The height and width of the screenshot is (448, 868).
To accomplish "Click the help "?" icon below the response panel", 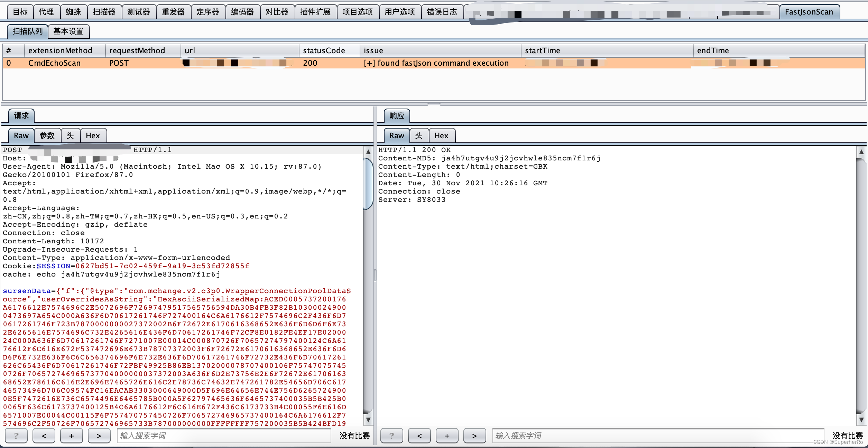I will point(391,436).
